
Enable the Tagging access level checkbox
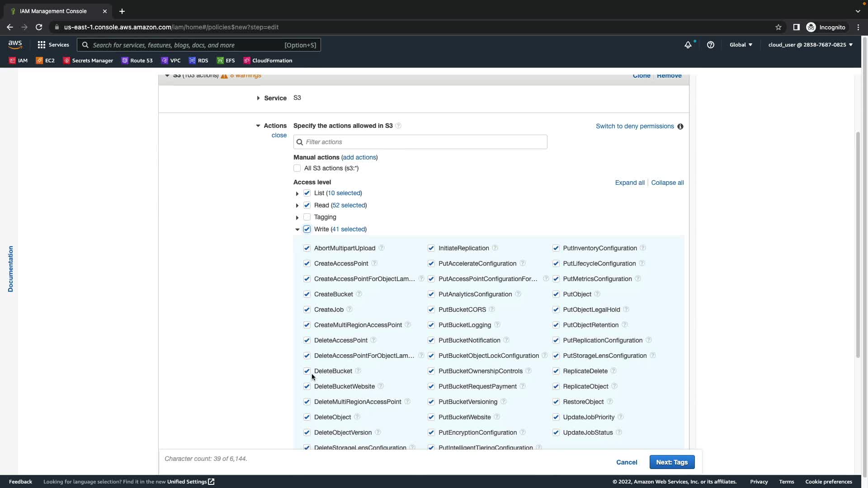pyautogui.click(x=307, y=217)
